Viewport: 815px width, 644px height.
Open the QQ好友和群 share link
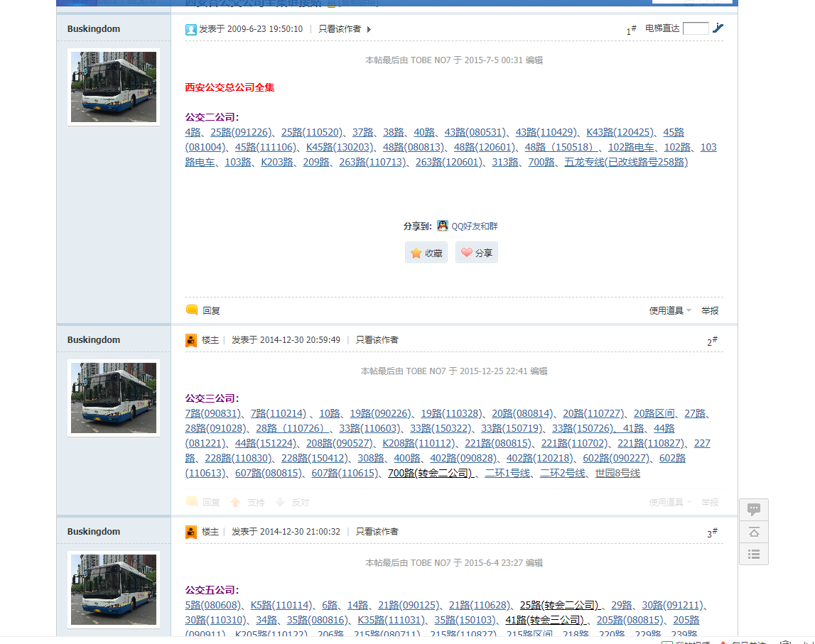coord(474,226)
